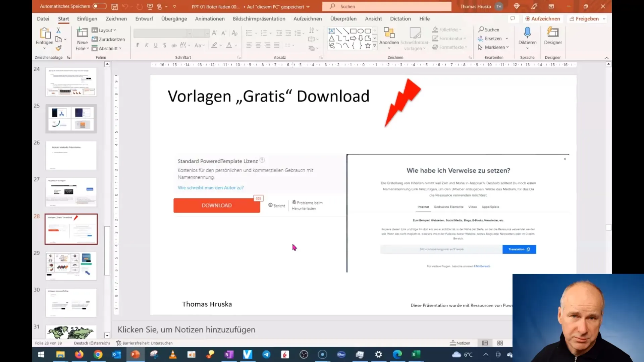Open the Freigeben dropdown arrow

(x=604, y=19)
